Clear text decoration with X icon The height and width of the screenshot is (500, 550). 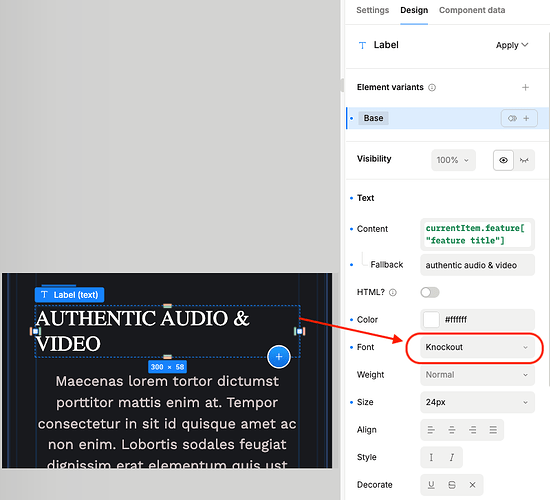coord(472,485)
